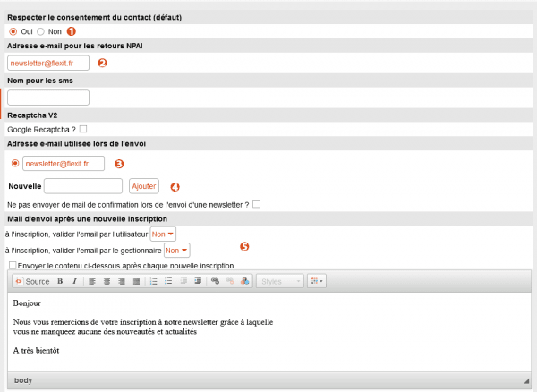The height and width of the screenshot is (392, 537).
Task: Open user email validation dropdown
Action: click(164, 234)
